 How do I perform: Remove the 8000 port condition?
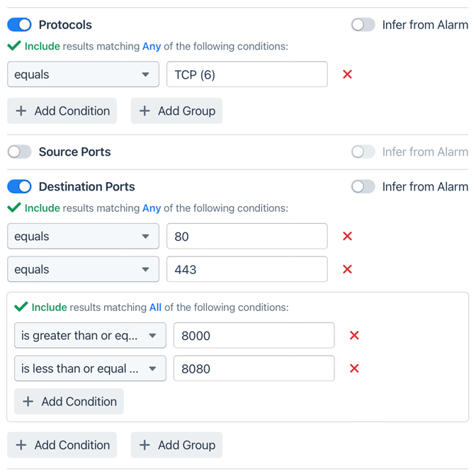pyautogui.click(x=354, y=336)
